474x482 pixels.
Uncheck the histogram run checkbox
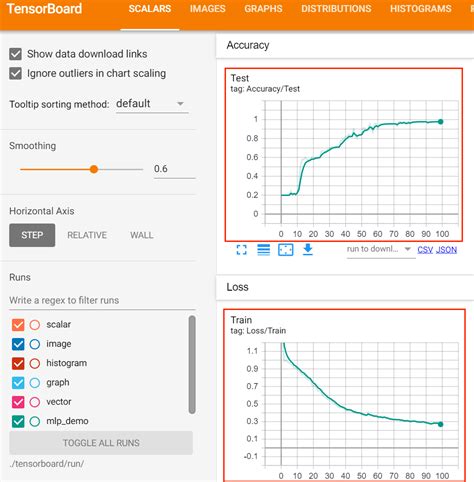tap(18, 363)
